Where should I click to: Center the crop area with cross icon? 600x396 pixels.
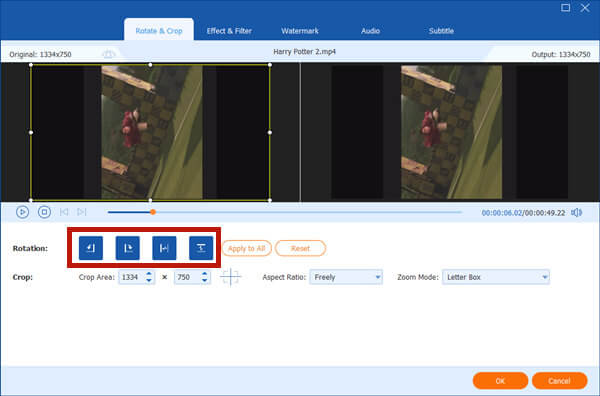[231, 277]
